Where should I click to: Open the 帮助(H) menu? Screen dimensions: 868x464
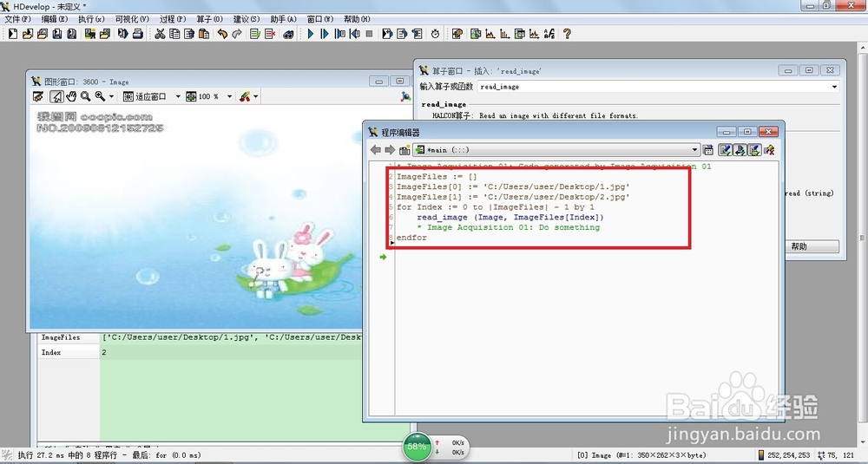tap(357, 19)
